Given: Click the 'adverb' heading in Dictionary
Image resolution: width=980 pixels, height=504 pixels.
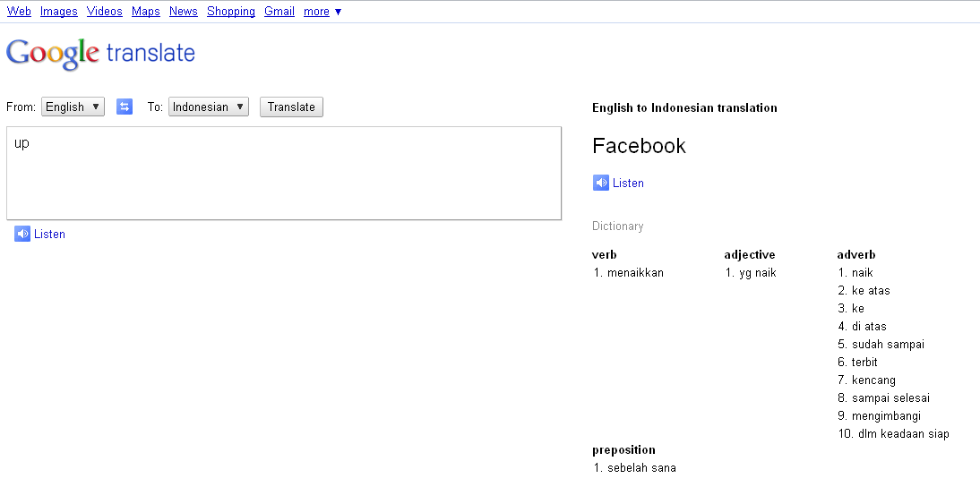Looking at the screenshot, I should tap(856, 255).
